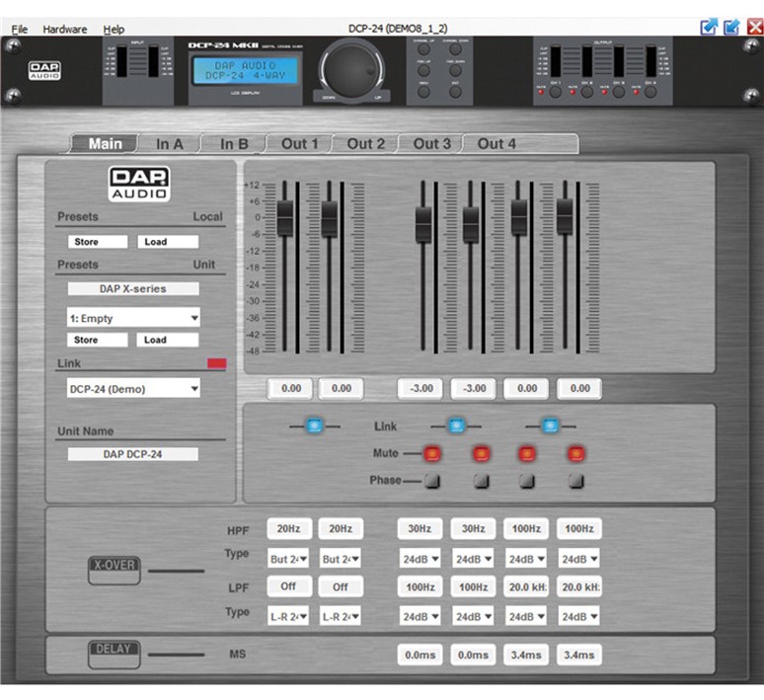
Task: Click the 'DAP DCP-24' unit name field
Action: pyautogui.click(x=132, y=454)
